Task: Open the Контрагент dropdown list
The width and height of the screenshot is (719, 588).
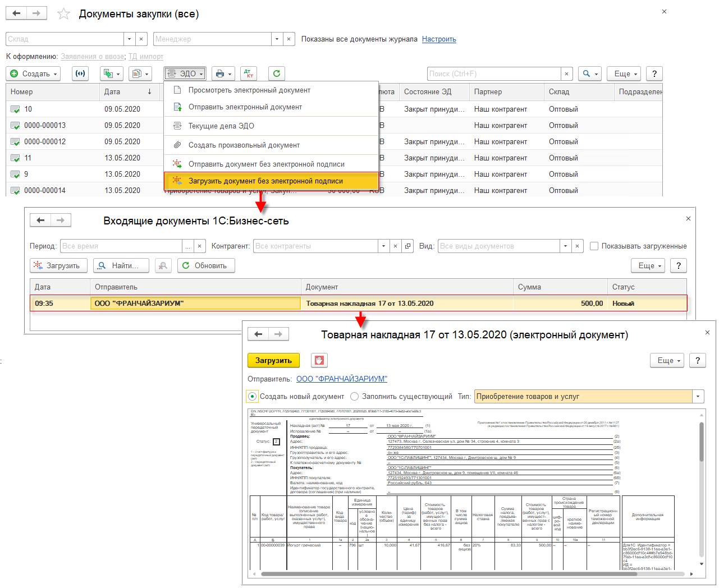Action: pyautogui.click(x=384, y=246)
